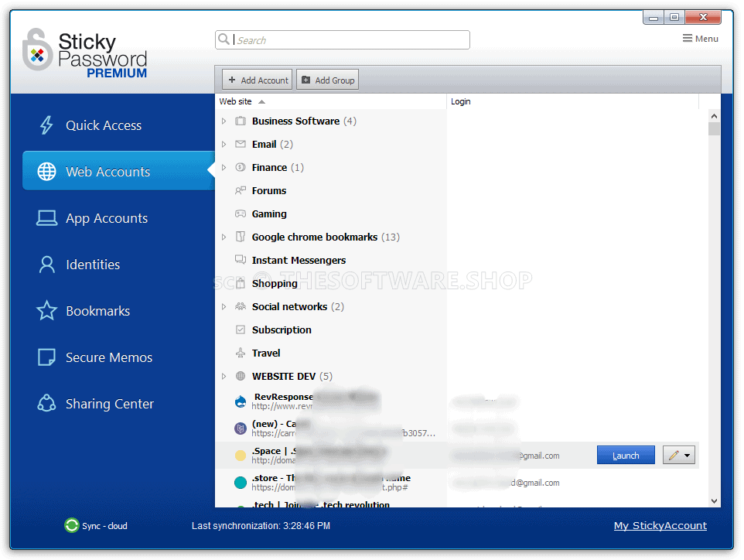The image size is (744, 560).
Task: Click the Email envelope icon
Action: point(241,144)
